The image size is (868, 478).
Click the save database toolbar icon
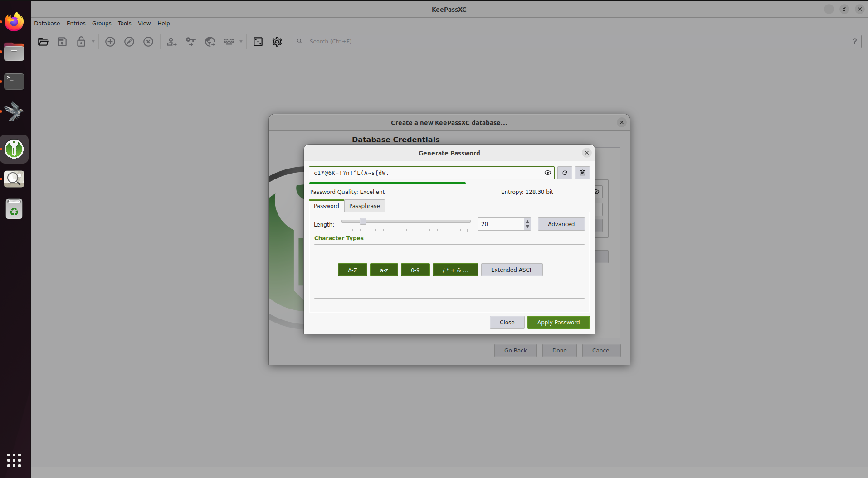point(62,42)
